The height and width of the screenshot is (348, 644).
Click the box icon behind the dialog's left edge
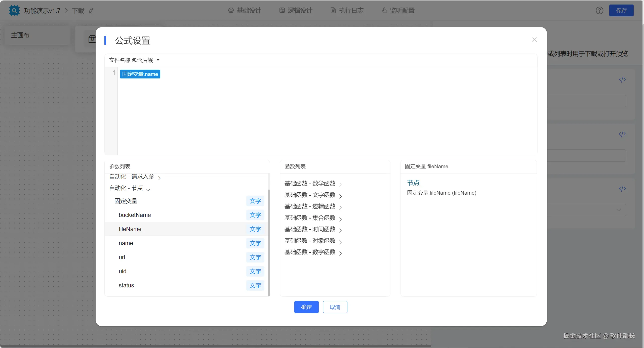click(x=92, y=39)
